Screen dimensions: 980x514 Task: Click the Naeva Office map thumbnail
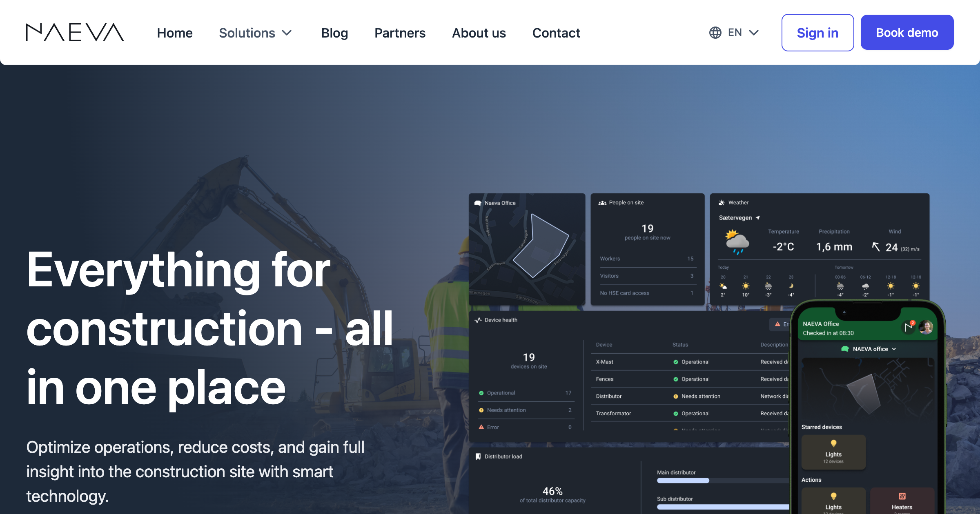[x=527, y=249]
